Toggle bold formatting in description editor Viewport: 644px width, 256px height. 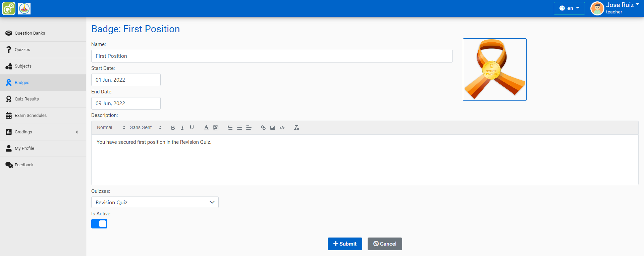tap(173, 128)
